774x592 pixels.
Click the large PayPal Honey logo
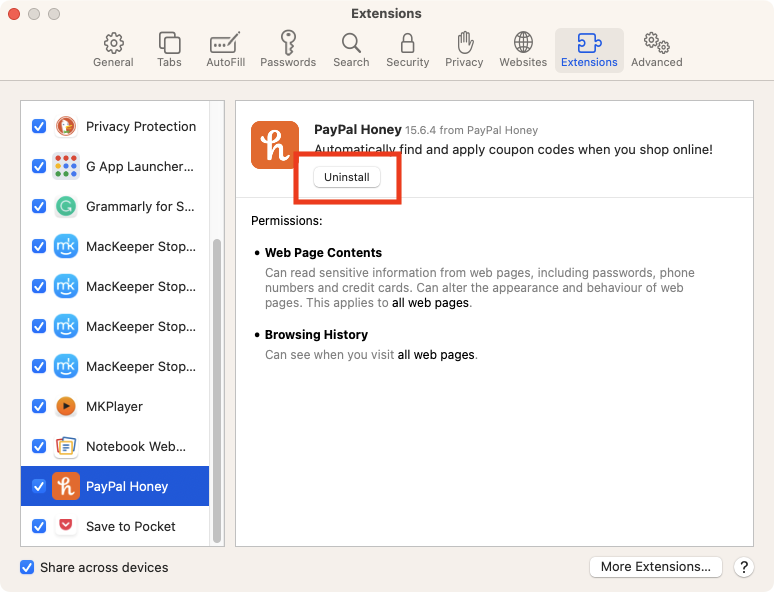coord(274,145)
